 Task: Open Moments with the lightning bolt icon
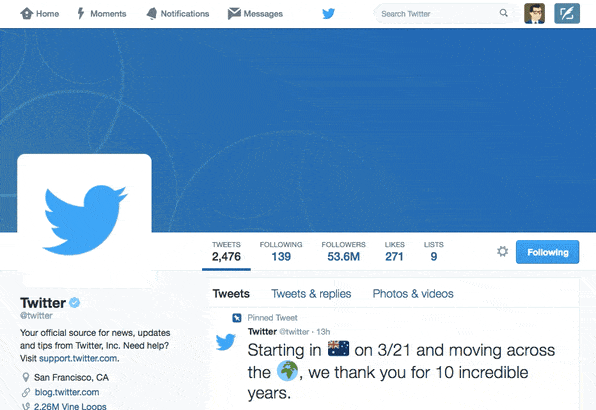point(81,13)
